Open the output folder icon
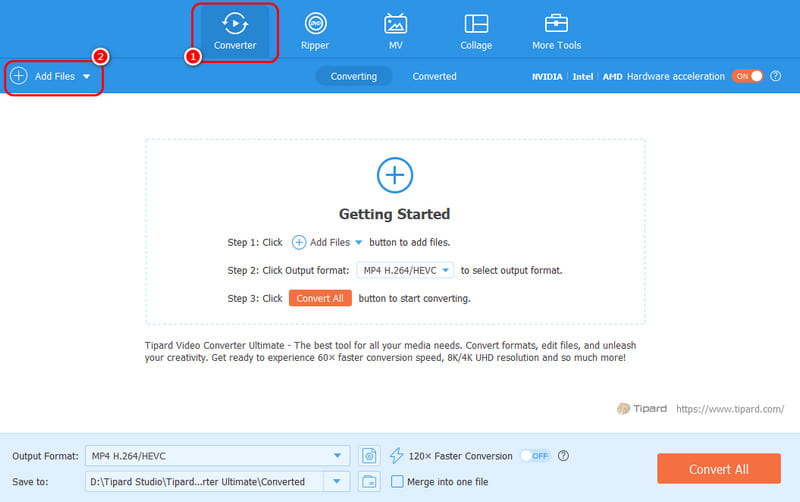This screenshot has width=800, height=502. coord(369,482)
